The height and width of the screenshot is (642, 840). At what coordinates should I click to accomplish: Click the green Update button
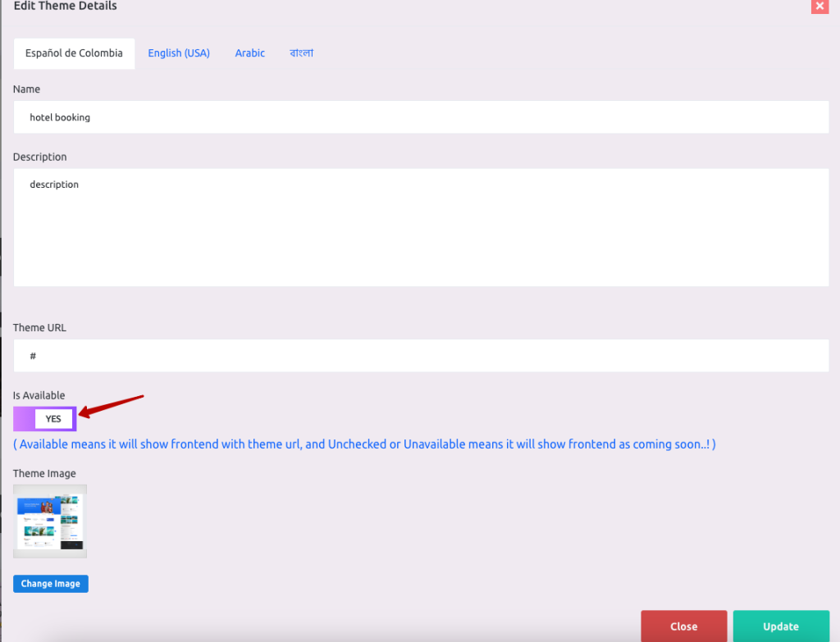coord(781,626)
